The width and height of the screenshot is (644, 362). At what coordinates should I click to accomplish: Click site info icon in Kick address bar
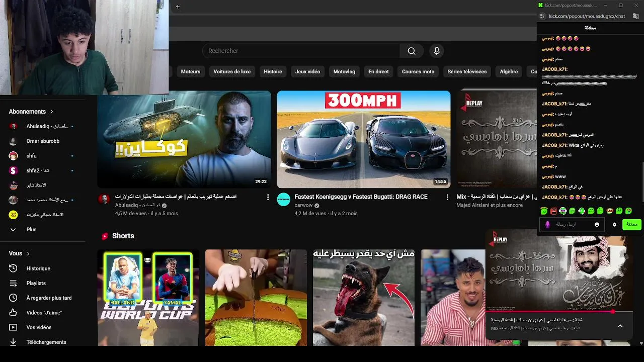pos(543,16)
